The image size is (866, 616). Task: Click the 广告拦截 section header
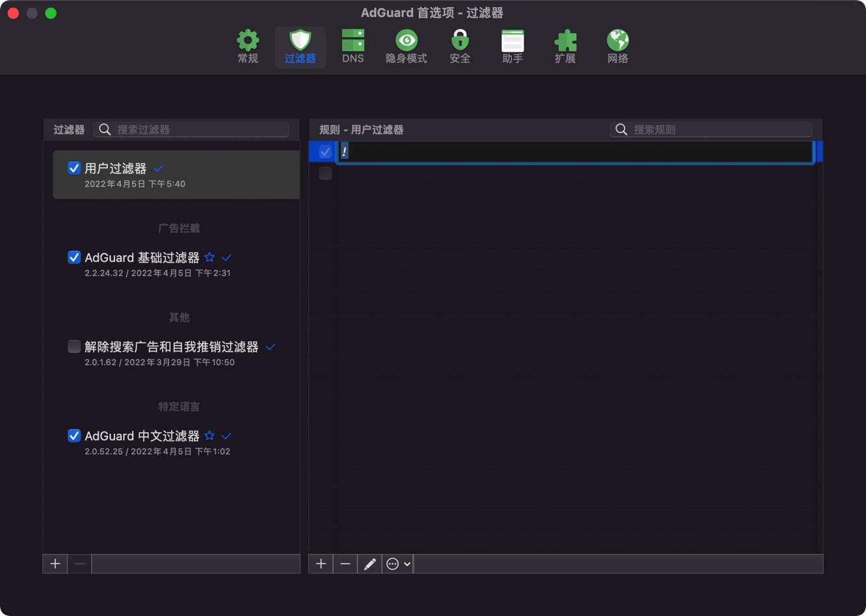pyautogui.click(x=179, y=228)
